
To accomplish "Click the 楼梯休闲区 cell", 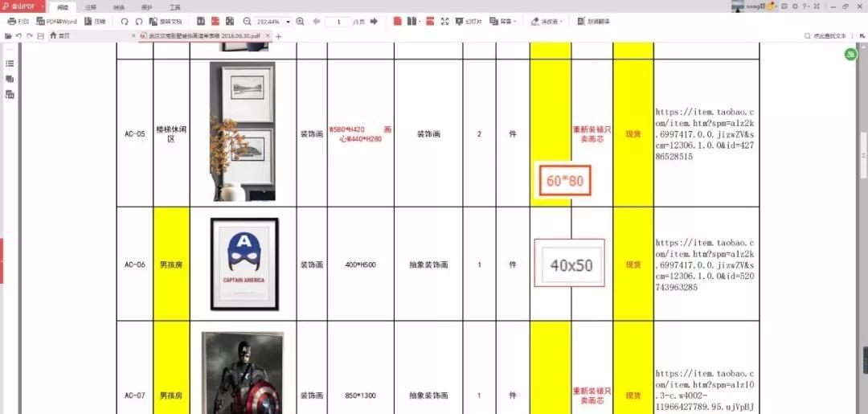I will (172, 134).
